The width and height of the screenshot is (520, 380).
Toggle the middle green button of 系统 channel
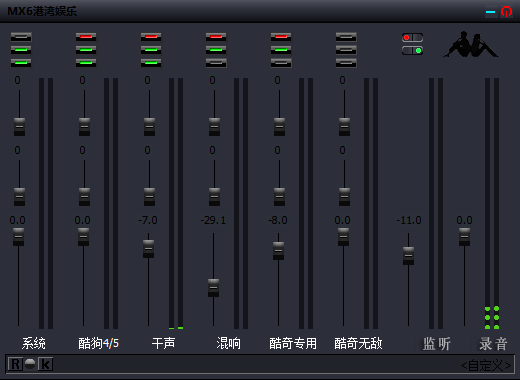tap(21, 50)
